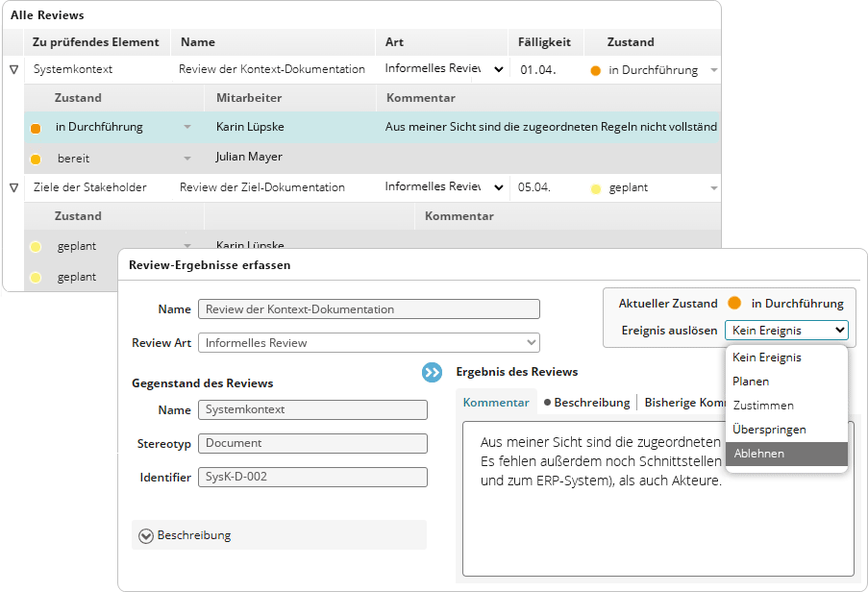
Task: Open Zustand dropdown in Karin Lüpske row
Action: (187, 127)
